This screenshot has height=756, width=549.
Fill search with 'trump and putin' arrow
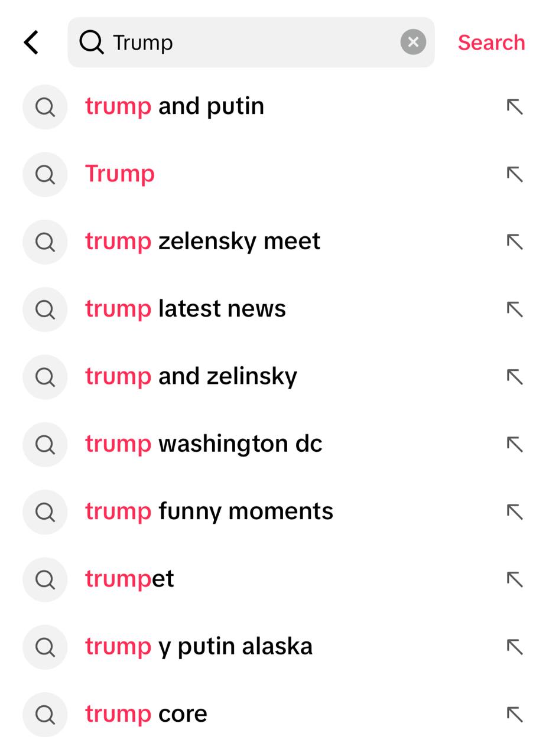(515, 107)
